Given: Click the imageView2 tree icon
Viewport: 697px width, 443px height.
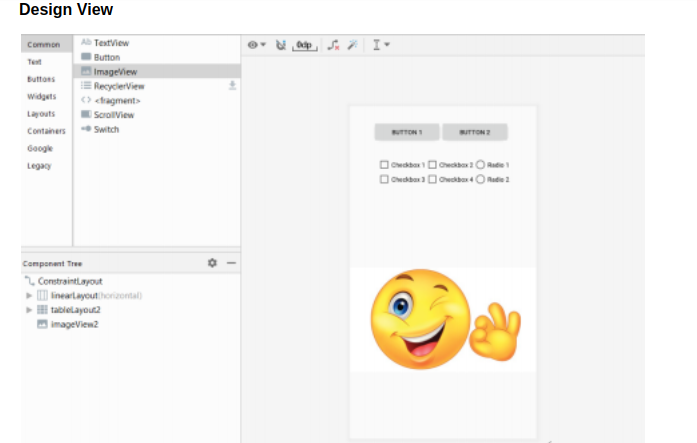Looking at the screenshot, I should (42, 324).
